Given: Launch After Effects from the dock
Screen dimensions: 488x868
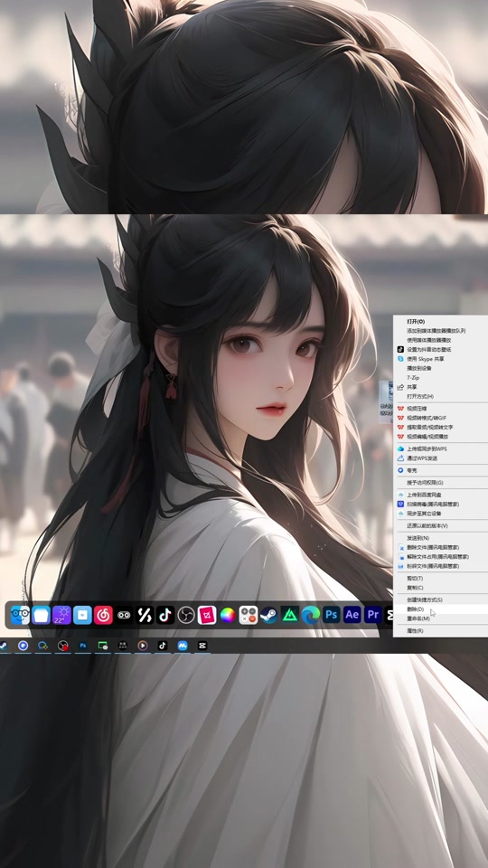Looking at the screenshot, I should pos(352,615).
